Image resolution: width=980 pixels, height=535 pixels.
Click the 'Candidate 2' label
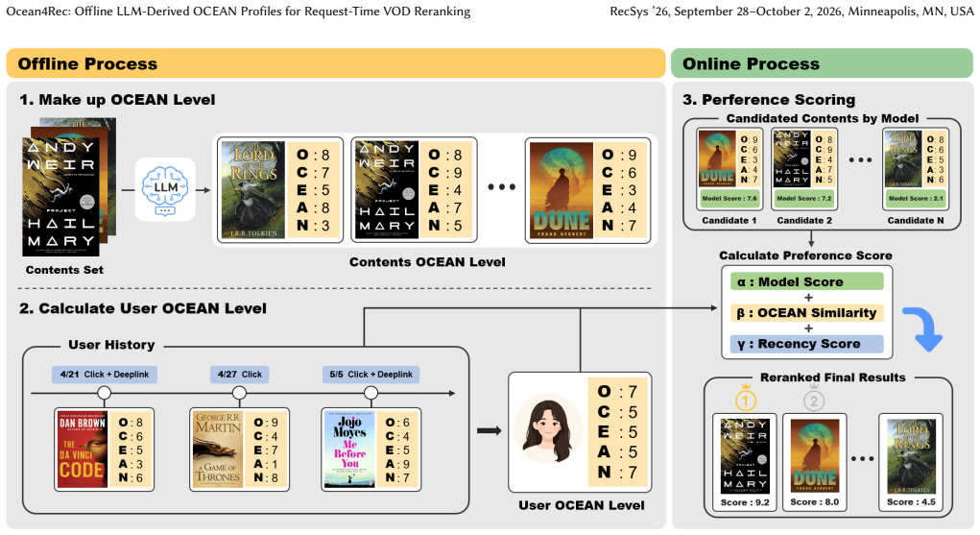coord(803,220)
